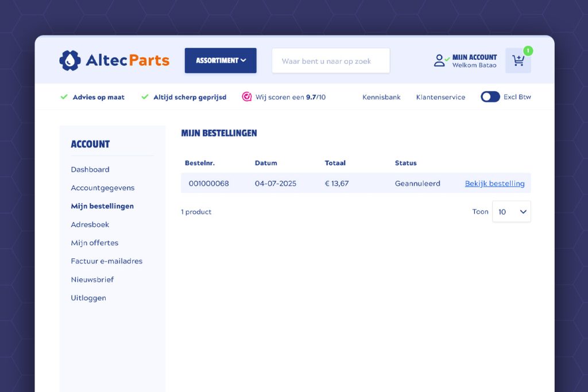Open the Kennisbank link
Screen dimensions: 588x392
point(381,97)
